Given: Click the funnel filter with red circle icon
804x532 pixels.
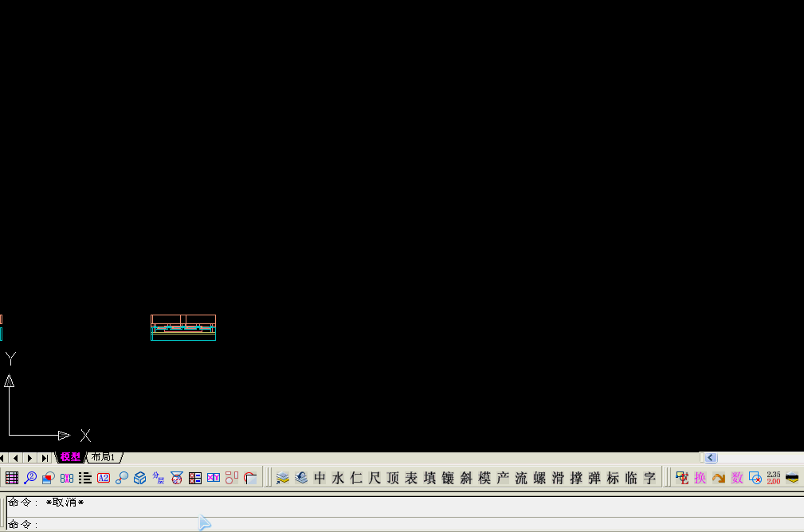Looking at the screenshot, I should [x=177, y=478].
